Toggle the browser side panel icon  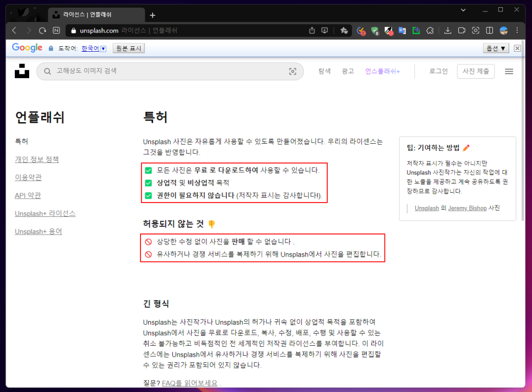(490, 30)
